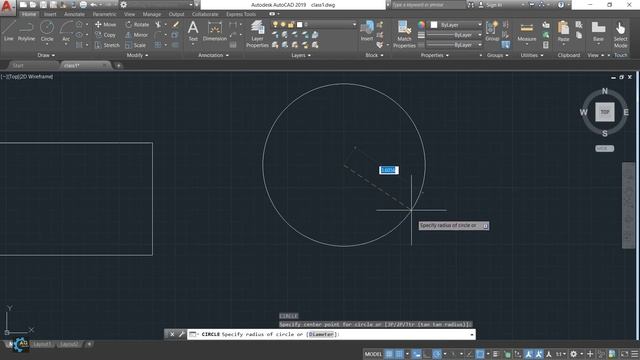Viewport: 640px width, 360px height.
Task: Toggle polar tracking in status bar
Action: 437,354
